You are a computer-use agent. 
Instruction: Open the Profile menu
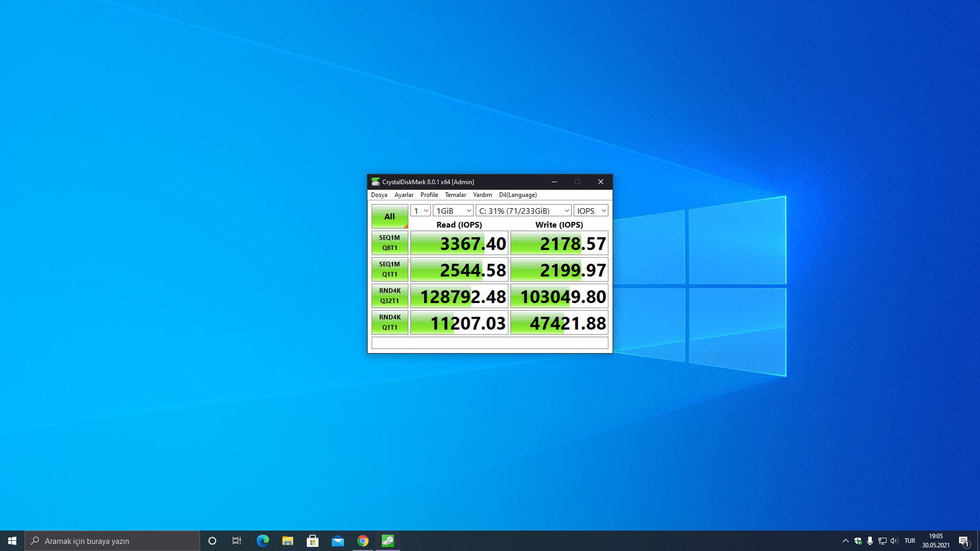click(429, 195)
